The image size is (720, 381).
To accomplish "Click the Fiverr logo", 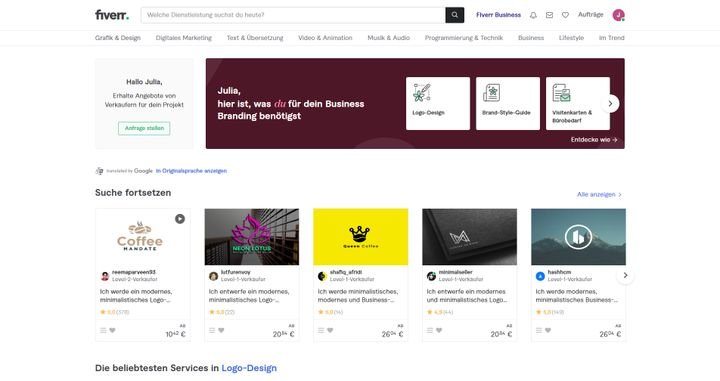I will coord(112,15).
